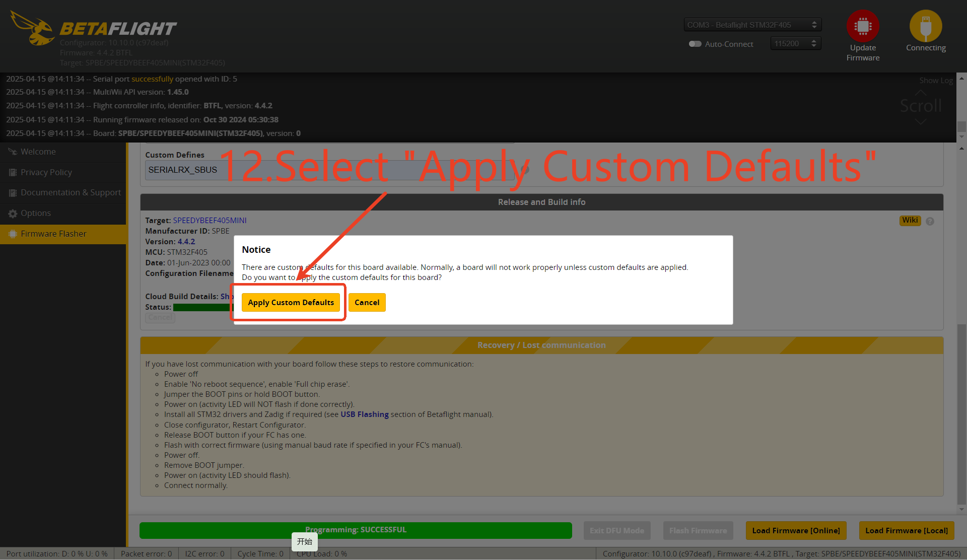Click the SPEEDYBEEF405MINI target link

click(x=210, y=221)
